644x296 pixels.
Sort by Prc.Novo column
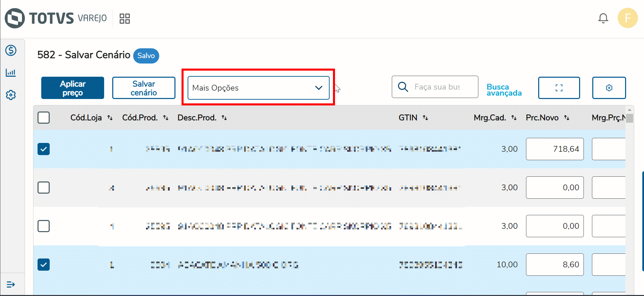point(567,118)
